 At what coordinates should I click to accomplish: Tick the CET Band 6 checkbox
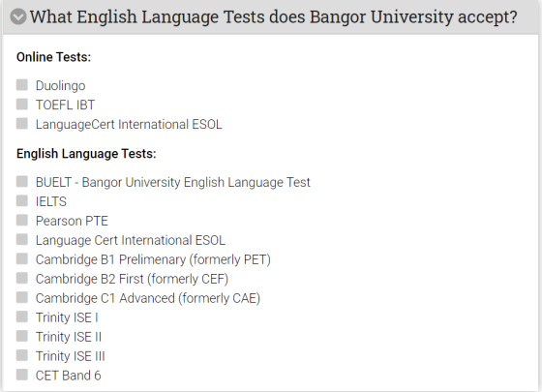click(x=22, y=375)
